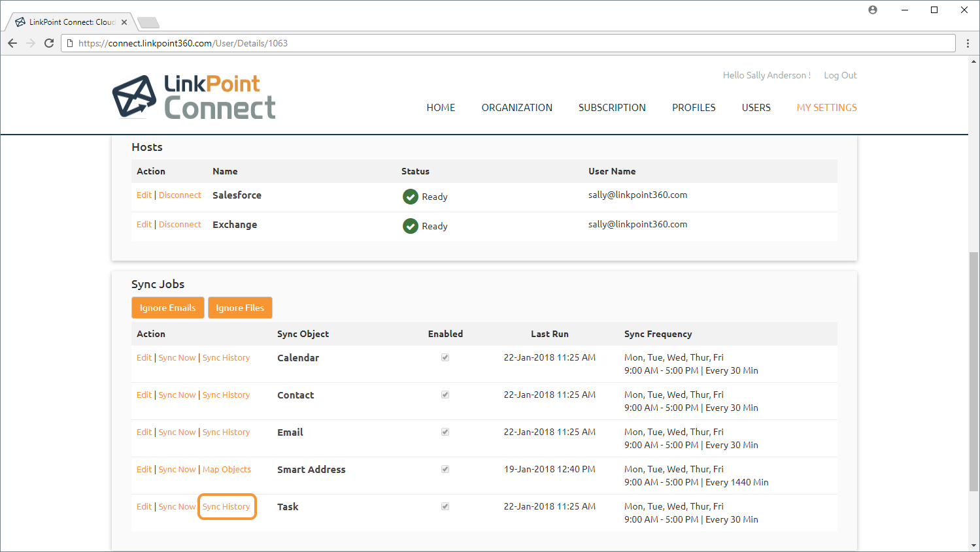Sync Now for Smart Address

[177, 470]
